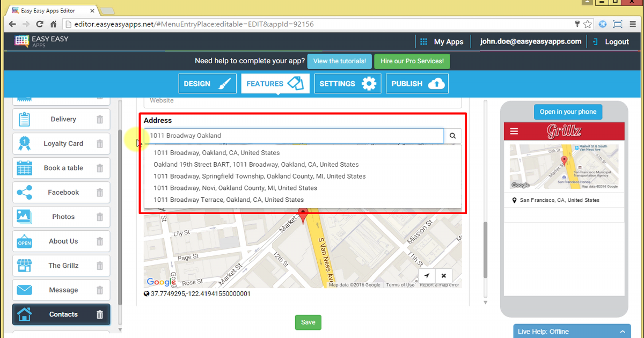
Task: Select the '1011 Broadway, Oakland, CA' suggestion
Action: tap(216, 152)
